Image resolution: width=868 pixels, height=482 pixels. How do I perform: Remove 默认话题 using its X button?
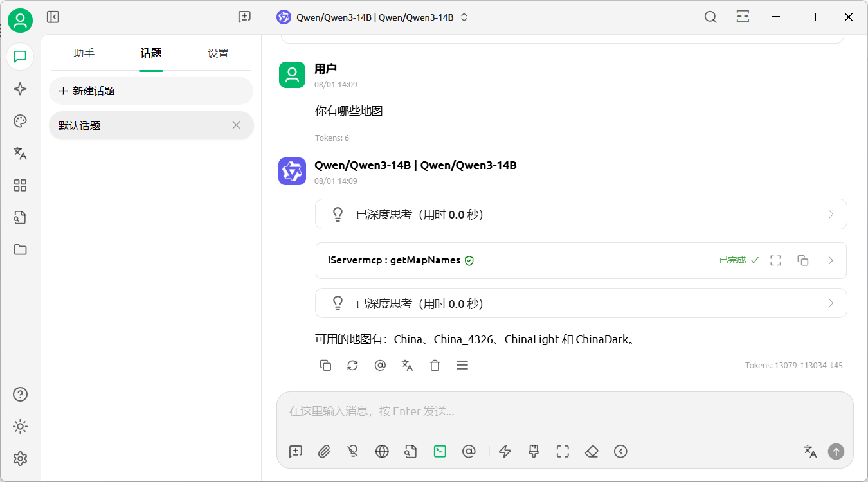pos(236,125)
